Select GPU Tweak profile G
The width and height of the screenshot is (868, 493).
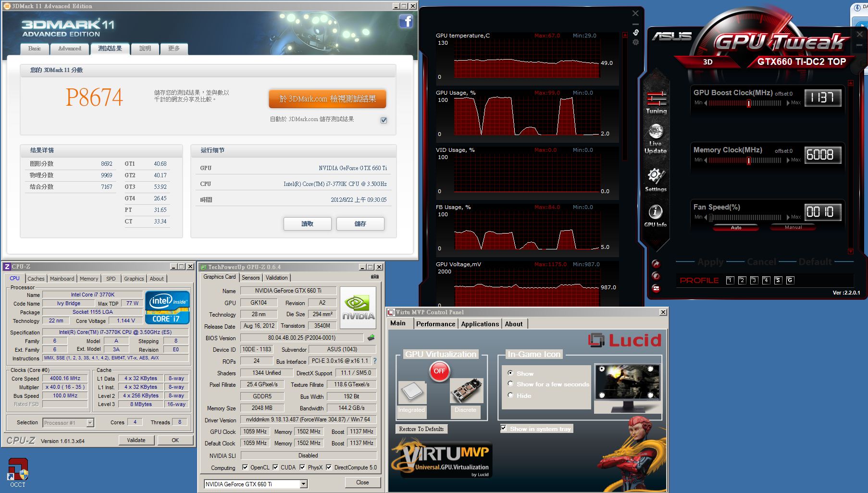pos(790,280)
